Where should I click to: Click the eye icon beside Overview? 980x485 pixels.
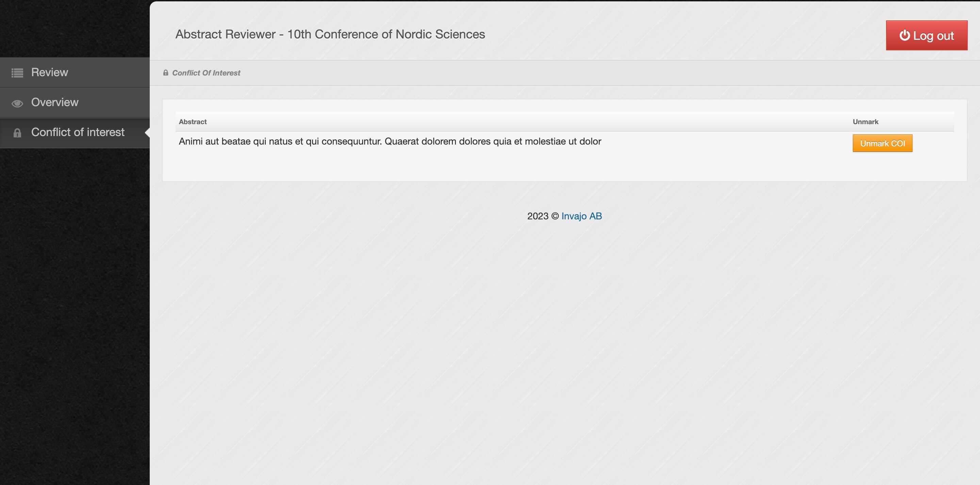(x=17, y=103)
